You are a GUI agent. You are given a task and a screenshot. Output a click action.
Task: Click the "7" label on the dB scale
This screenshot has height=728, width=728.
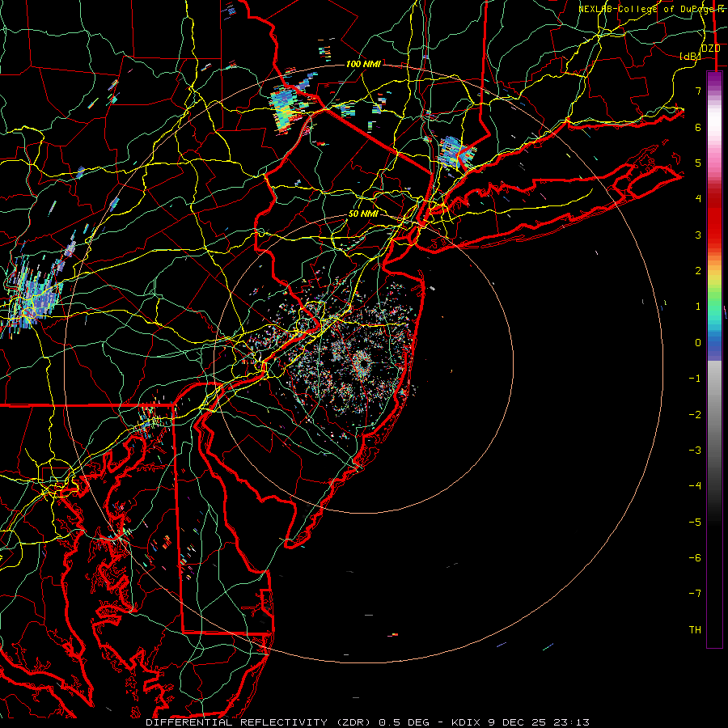point(698,91)
